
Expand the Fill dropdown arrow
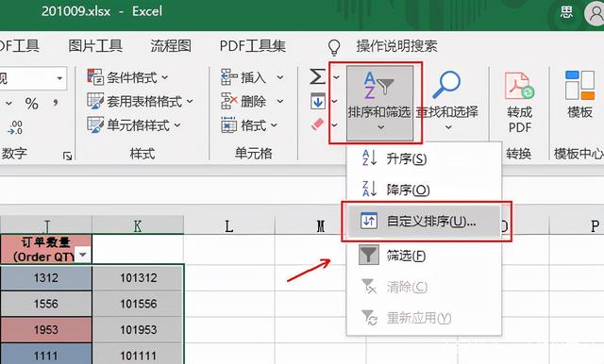334,101
